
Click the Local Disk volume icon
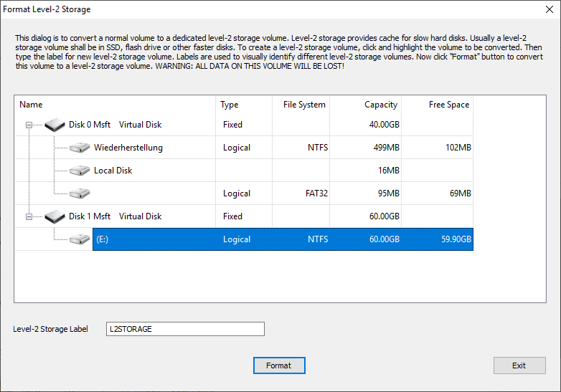click(x=80, y=171)
